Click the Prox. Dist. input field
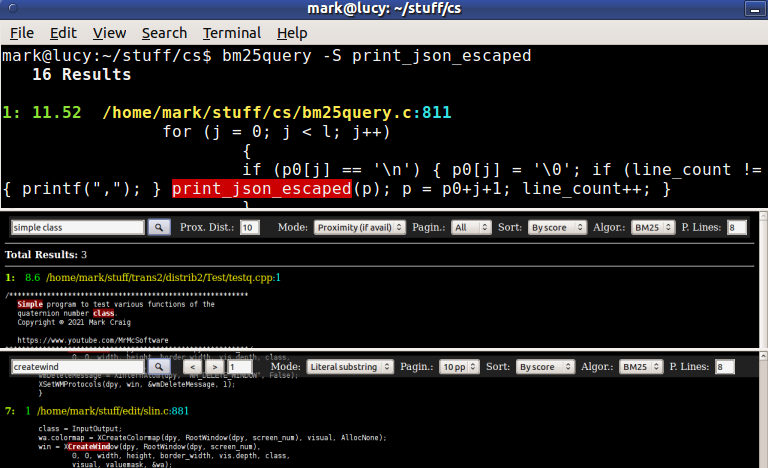Image resolution: width=768 pixels, height=468 pixels. click(249, 227)
